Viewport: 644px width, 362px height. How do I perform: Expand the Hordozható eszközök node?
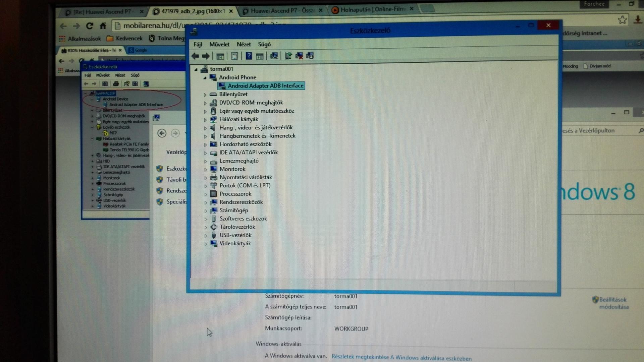(206, 145)
